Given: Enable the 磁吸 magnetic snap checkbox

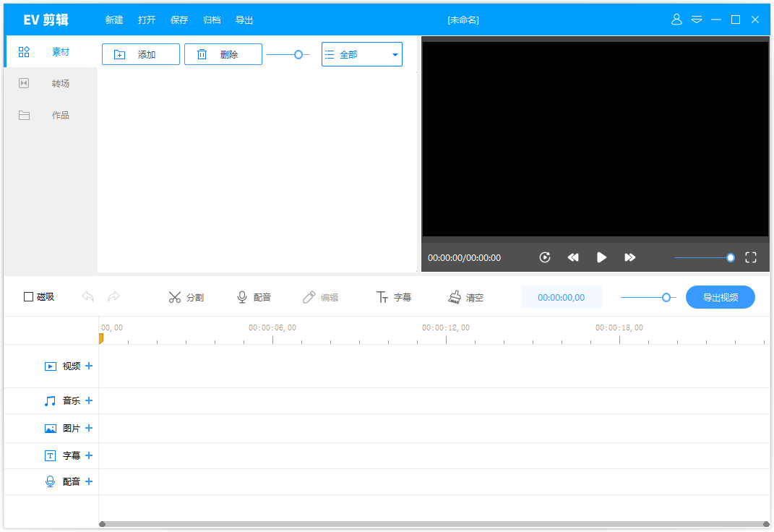Looking at the screenshot, I should [29, 297].
